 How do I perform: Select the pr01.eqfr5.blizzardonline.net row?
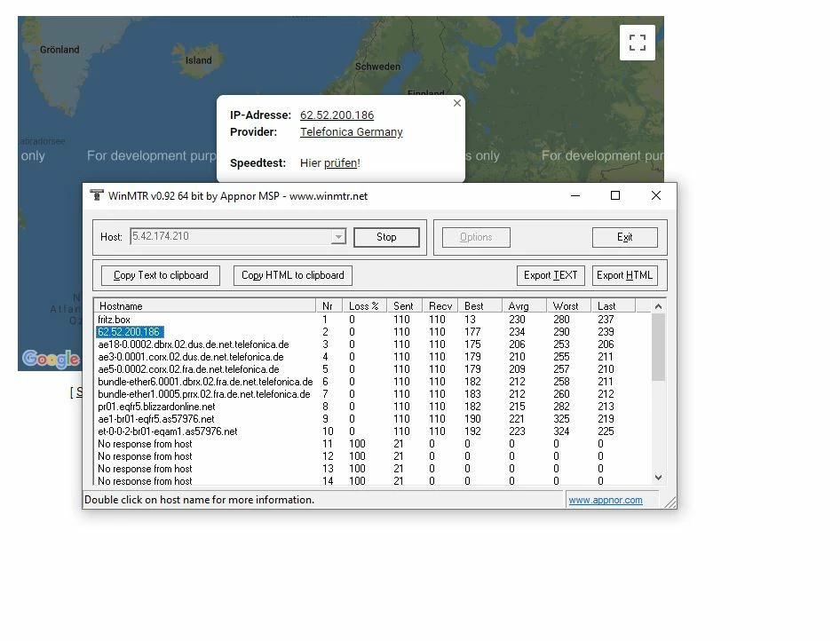[x=372, y=407]
